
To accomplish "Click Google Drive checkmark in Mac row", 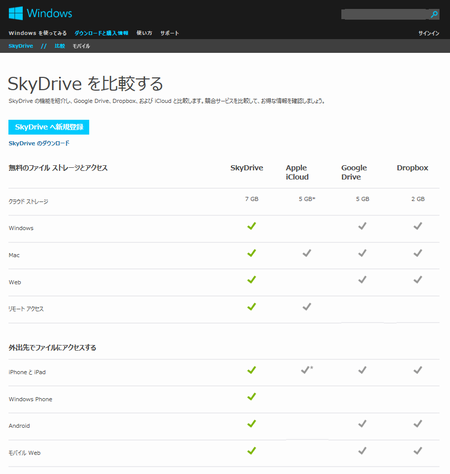I will [x=362, y=253].
